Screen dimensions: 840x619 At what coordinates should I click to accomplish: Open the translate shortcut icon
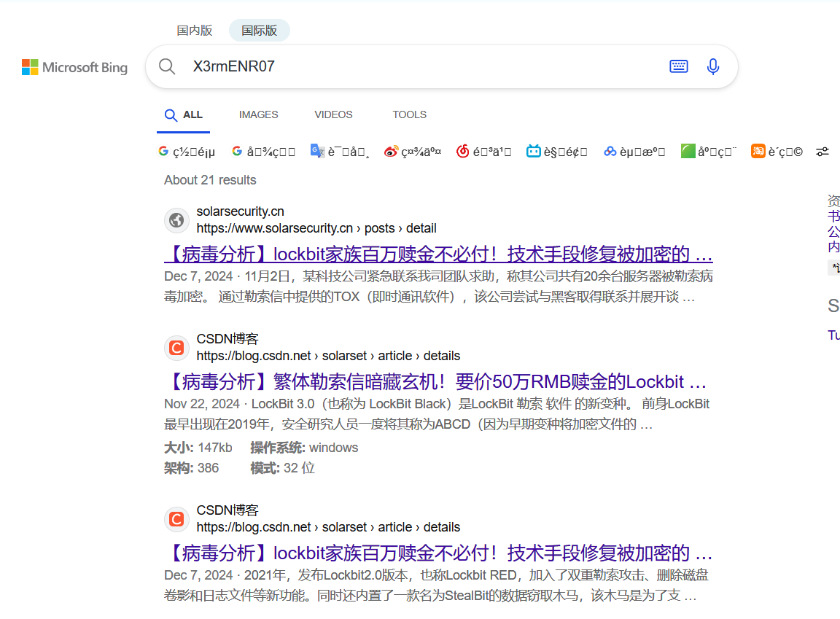click(x=317, y=152)
